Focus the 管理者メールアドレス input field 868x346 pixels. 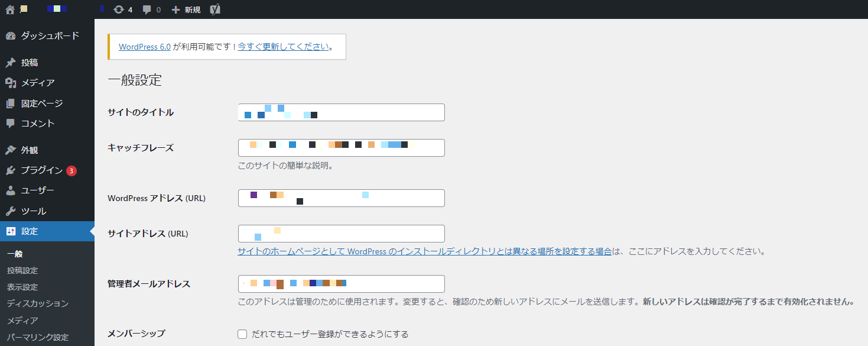(x=341, y=284)
